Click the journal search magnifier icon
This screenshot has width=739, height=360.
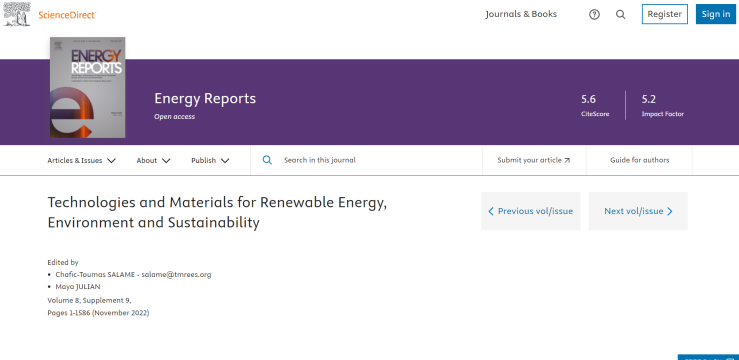[267, 160]
